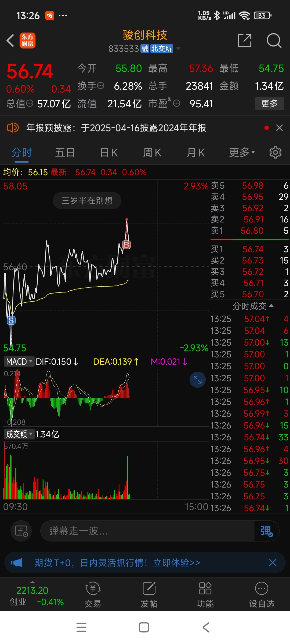290x644 pixels.
Task: Open the 年报预披露 announcement
Action: [116, 128]
